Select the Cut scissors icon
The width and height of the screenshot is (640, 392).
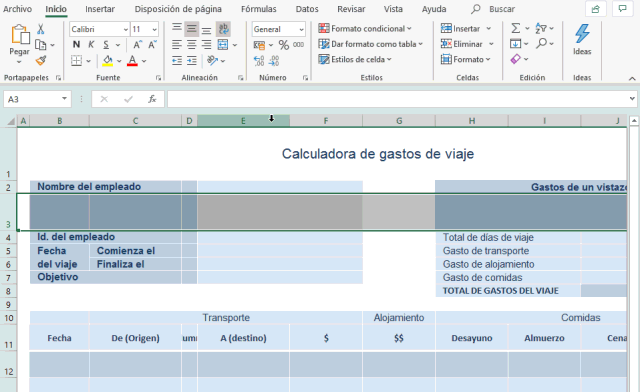coord(40,29)
